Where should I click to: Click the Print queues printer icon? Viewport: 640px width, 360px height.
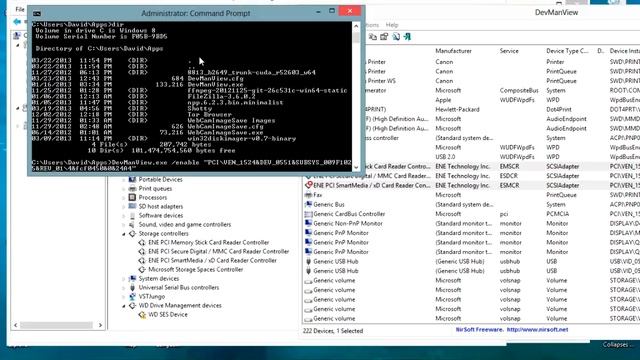tap(132, 189)
